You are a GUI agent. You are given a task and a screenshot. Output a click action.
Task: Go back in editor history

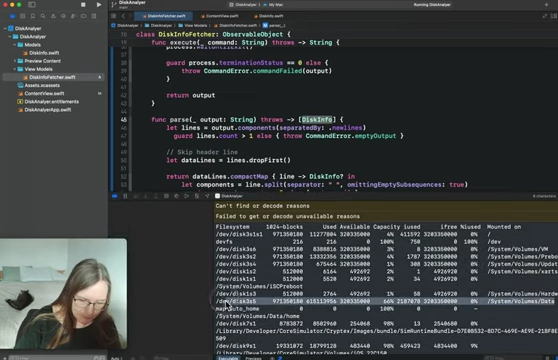pyautogui.click(x=123, y=16)
